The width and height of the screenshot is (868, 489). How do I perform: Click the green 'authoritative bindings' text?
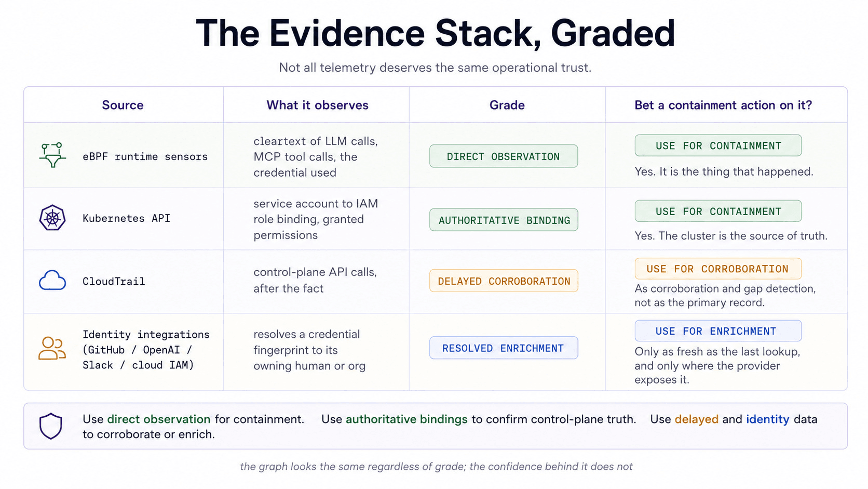point(406,419)
